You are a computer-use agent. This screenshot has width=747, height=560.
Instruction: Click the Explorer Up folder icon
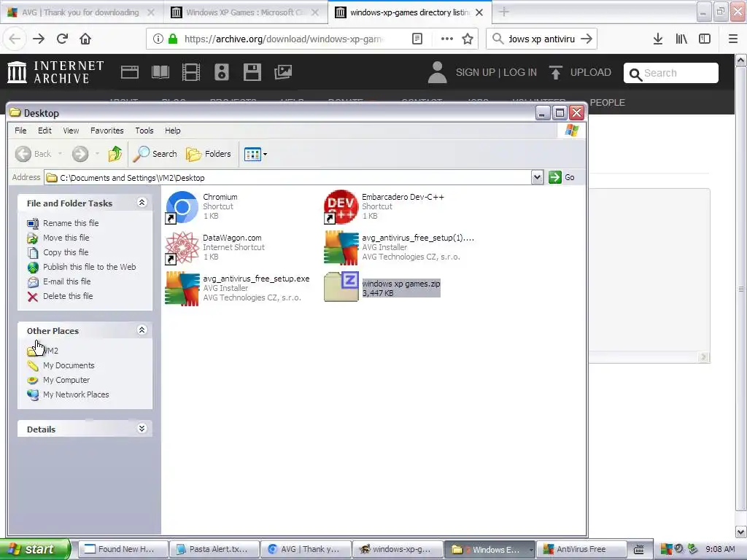115,154
